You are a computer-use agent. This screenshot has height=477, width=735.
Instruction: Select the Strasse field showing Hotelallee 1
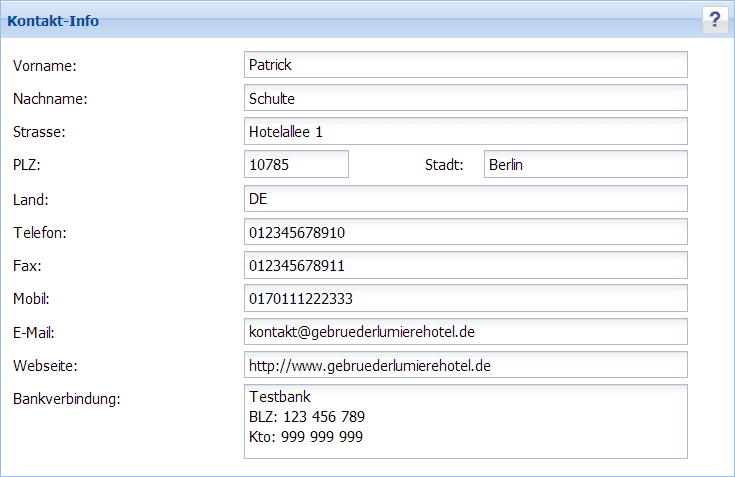pyautogui.click(x=465, y=131)
